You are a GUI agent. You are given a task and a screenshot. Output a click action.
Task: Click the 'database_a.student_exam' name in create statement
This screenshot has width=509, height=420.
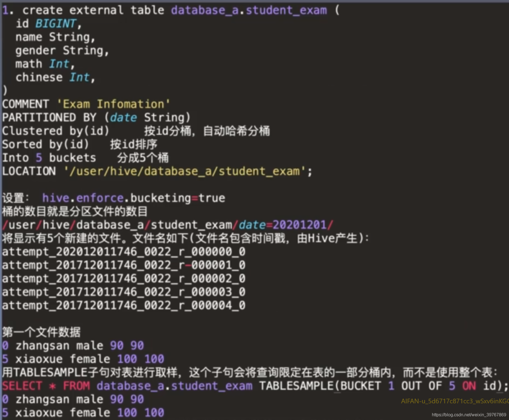pyautogui.click(x=249, y=10)
